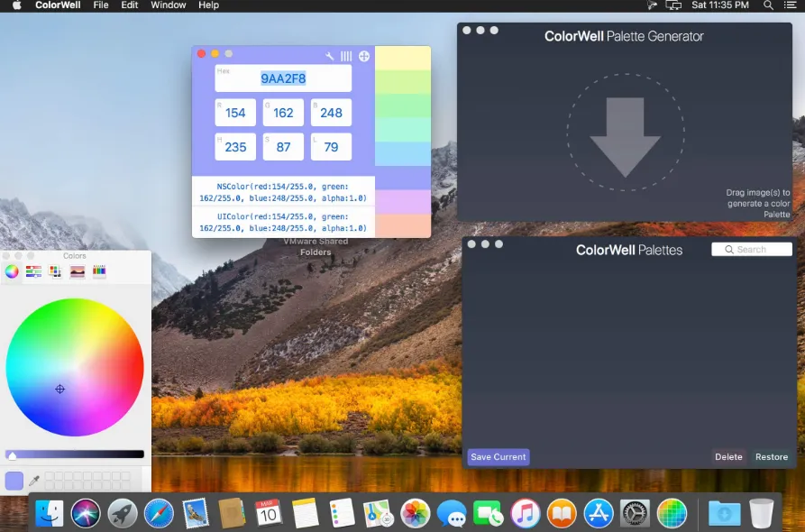This screenshot has height=532, width=805.
Task: Select the yellow swatch in ColorWell palette
Action: pos(403,58)
